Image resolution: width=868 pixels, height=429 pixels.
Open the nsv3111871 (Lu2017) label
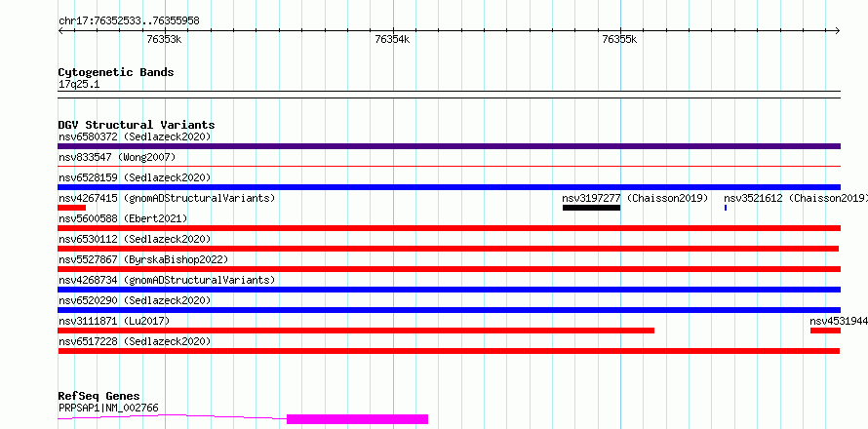[114, 321]
